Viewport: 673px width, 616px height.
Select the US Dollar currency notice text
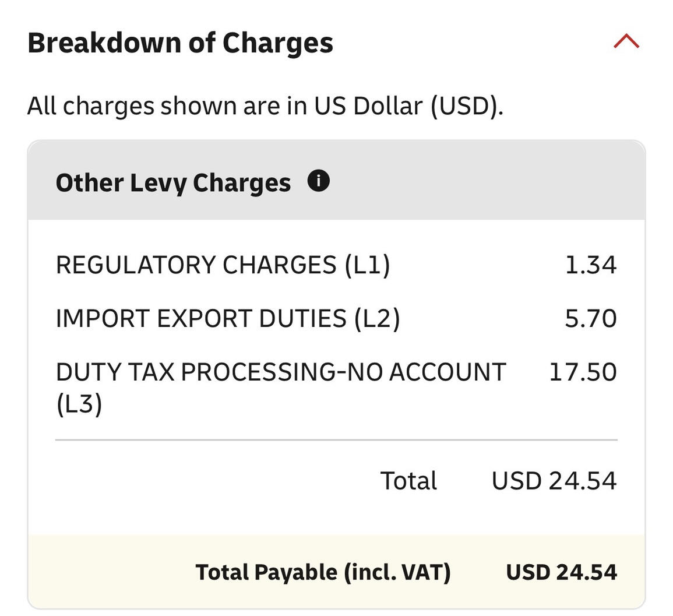tap(265, 106)
